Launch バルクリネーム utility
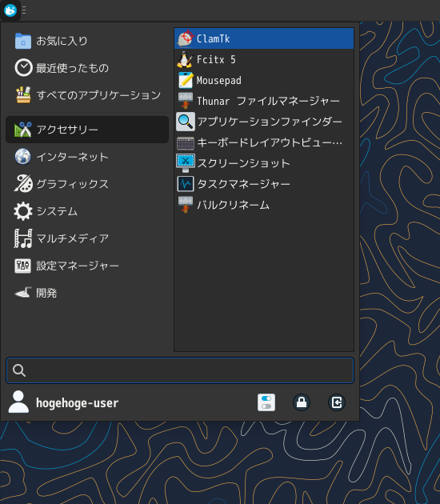 click(x=264, y=205)
